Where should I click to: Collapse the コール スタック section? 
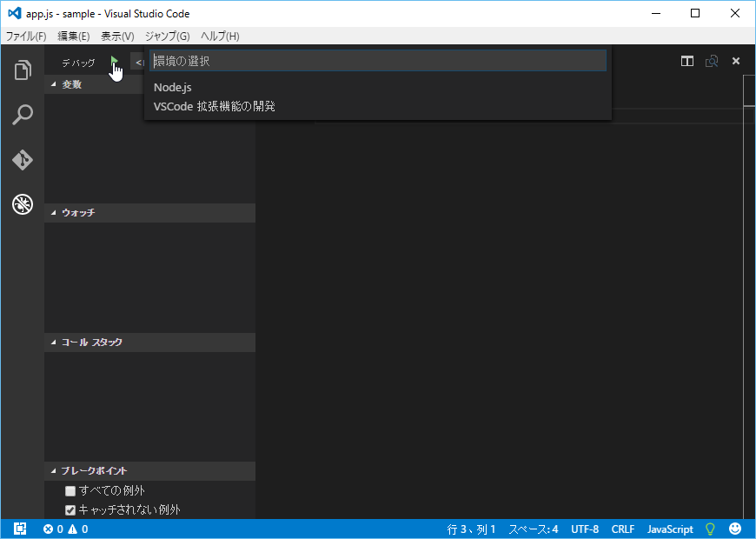pos(91,343)
